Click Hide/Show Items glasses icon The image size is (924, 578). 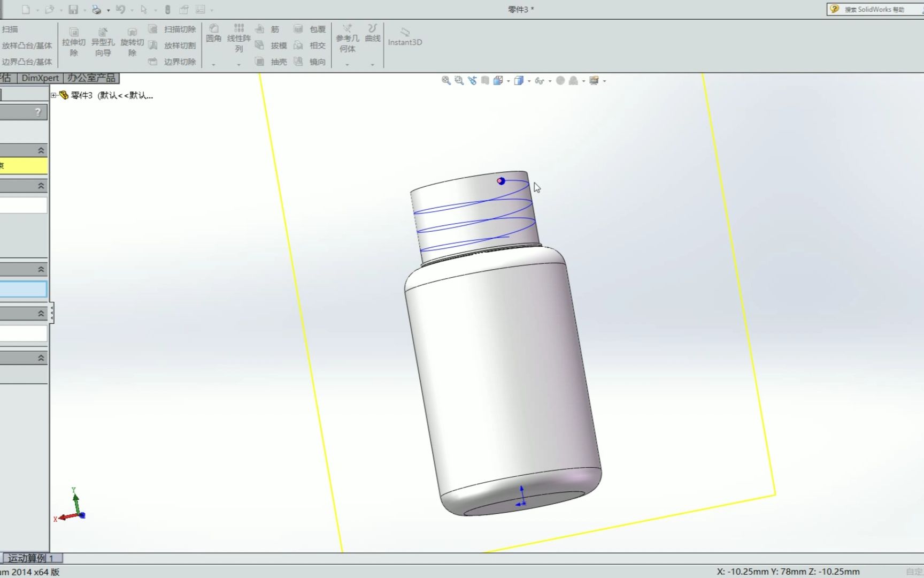(539, 80)
